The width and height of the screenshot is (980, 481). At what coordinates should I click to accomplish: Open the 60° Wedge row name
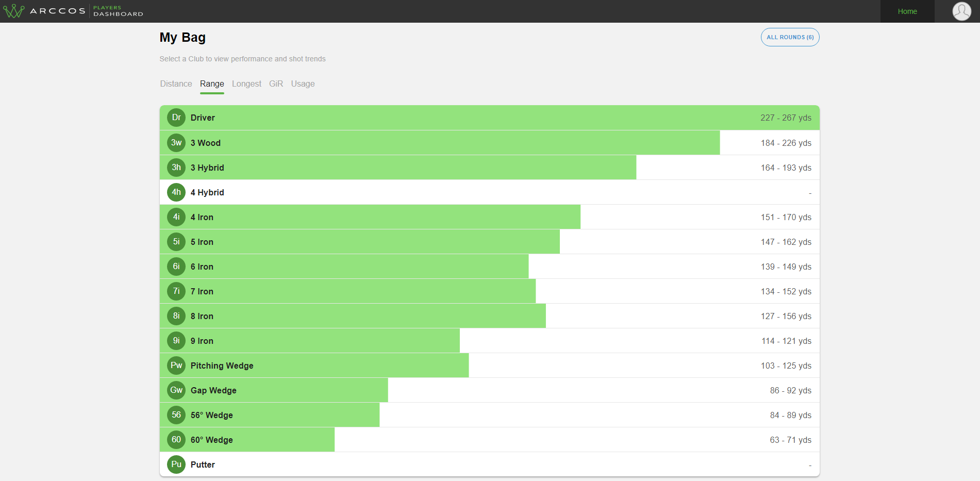point(212,440)
